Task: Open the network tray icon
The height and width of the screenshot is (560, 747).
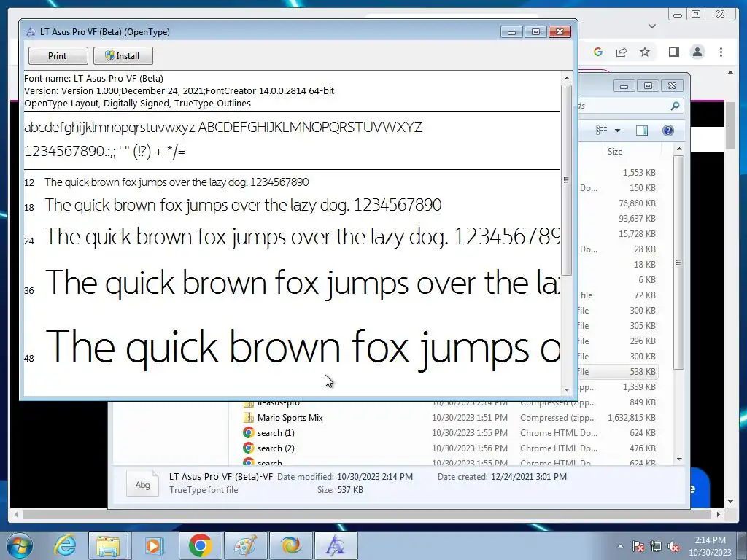Action: pos(656,546)
